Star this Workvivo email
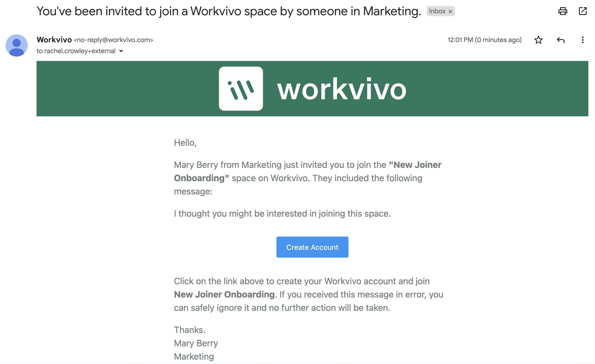The width and height of the screenshot is (595, 364). [538, 40]
